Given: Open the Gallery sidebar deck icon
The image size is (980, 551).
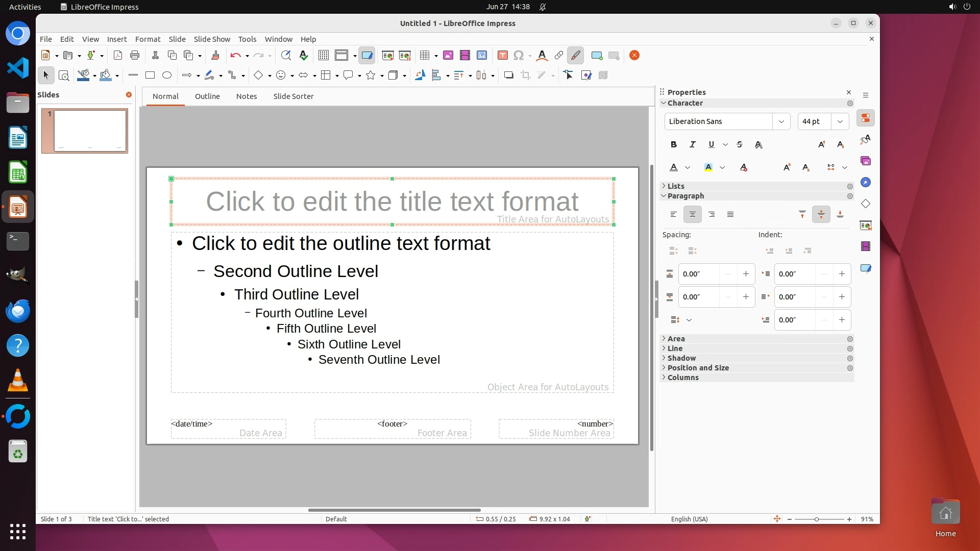Looking at the screenshot, I should tap(866, 161).
